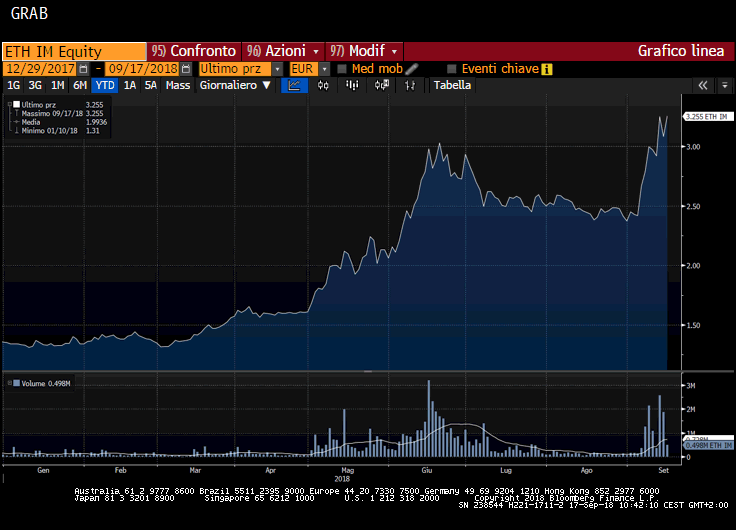
Task: Open the 95) Confronto menu
Action: tap(194, 51)
